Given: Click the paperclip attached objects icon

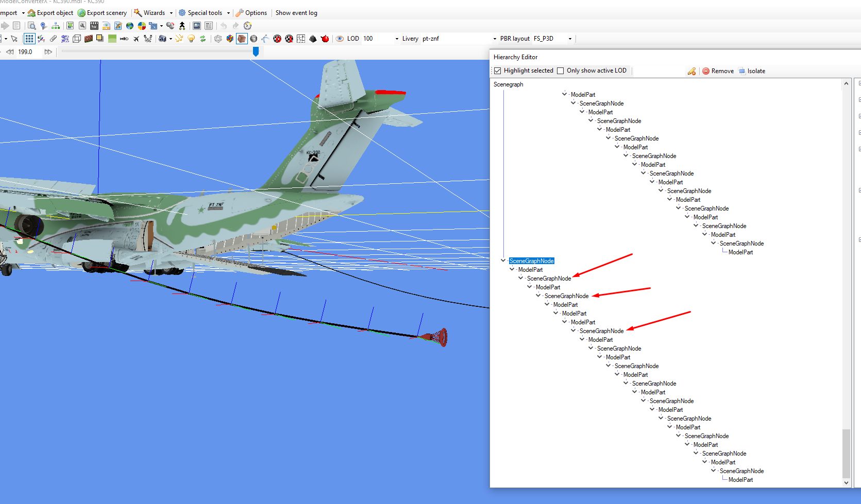Looking at the screenshot, I should pyautogui.click(x=53, y=39).
